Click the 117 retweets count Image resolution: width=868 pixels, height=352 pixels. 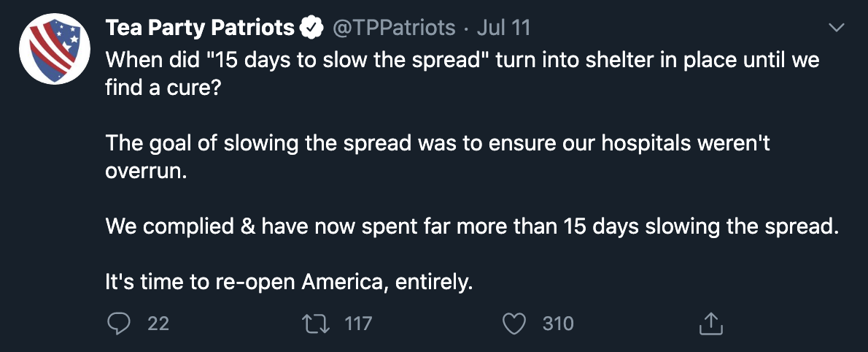[x=358, y=324]
